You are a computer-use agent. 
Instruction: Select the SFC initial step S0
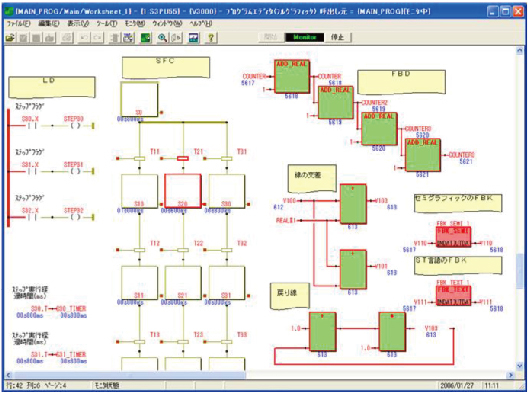pyautogui.click(x=139, y=99)
